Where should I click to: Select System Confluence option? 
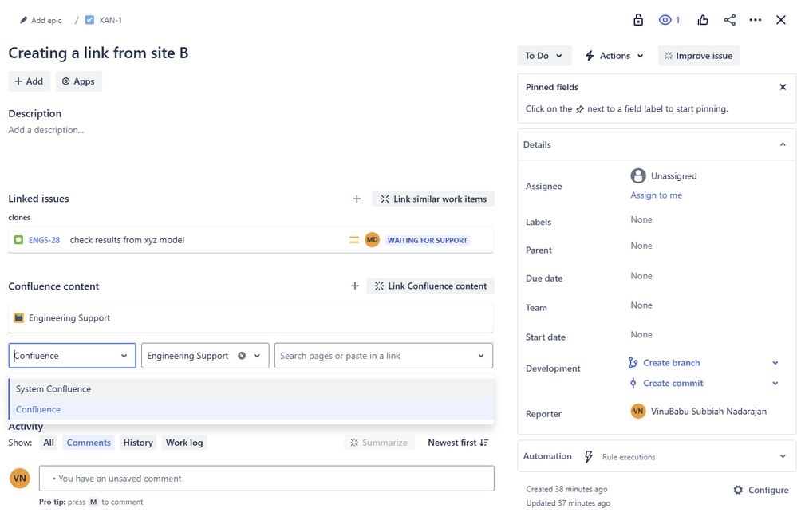point(251,389)
